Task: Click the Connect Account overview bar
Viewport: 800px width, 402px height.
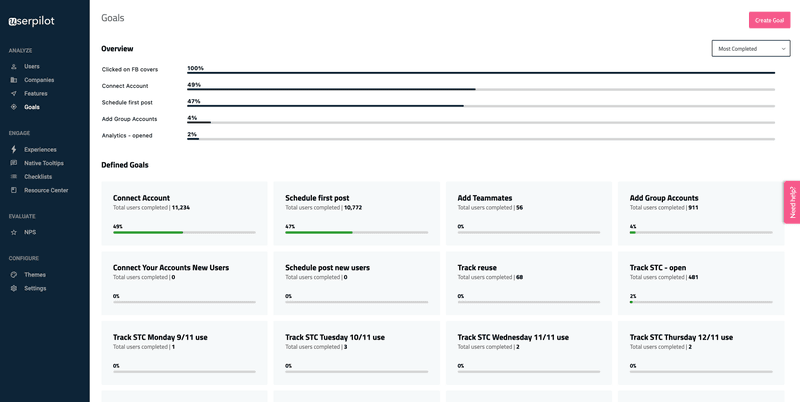Action: tap(481, 89)
